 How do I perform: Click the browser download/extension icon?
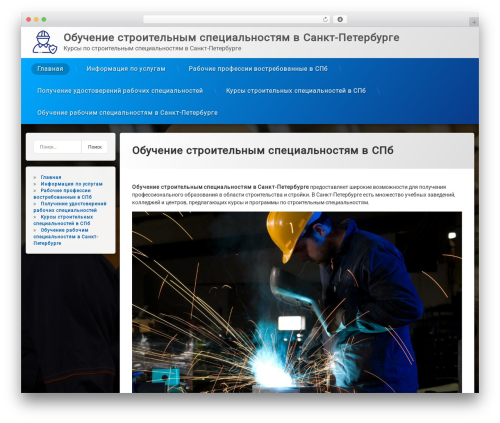pos(340,19)
